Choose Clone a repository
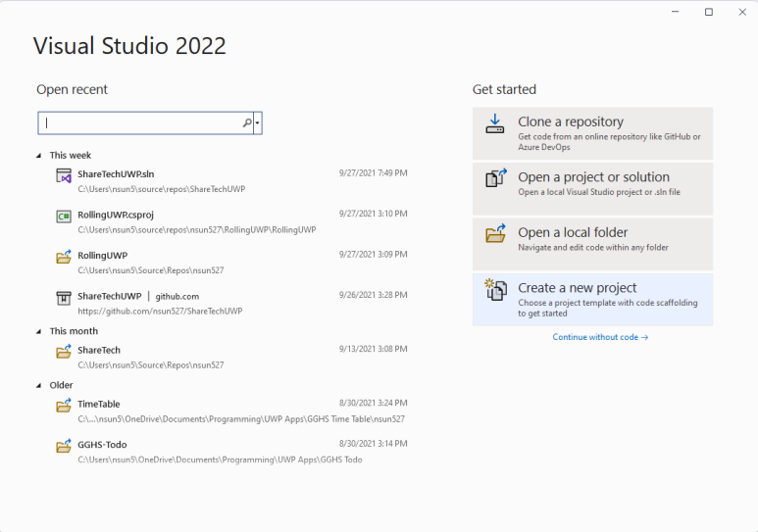Screen dimensions: 758x532 592,133
